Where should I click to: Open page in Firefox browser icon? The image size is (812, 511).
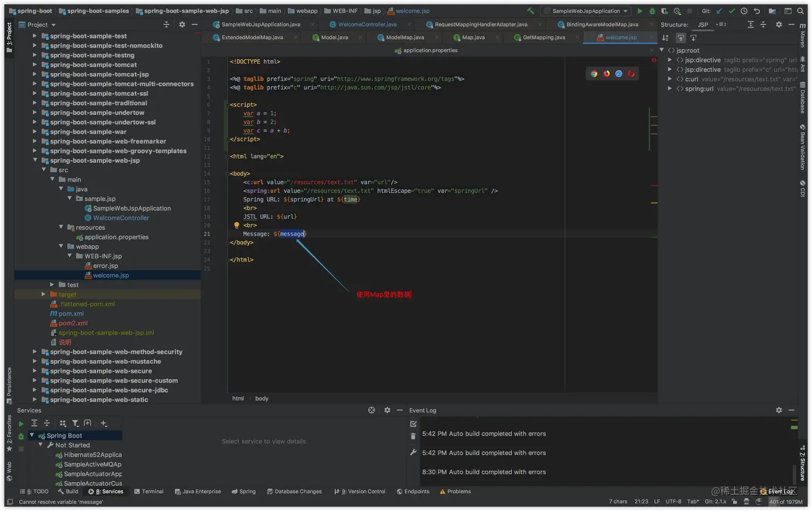(606, 74)
